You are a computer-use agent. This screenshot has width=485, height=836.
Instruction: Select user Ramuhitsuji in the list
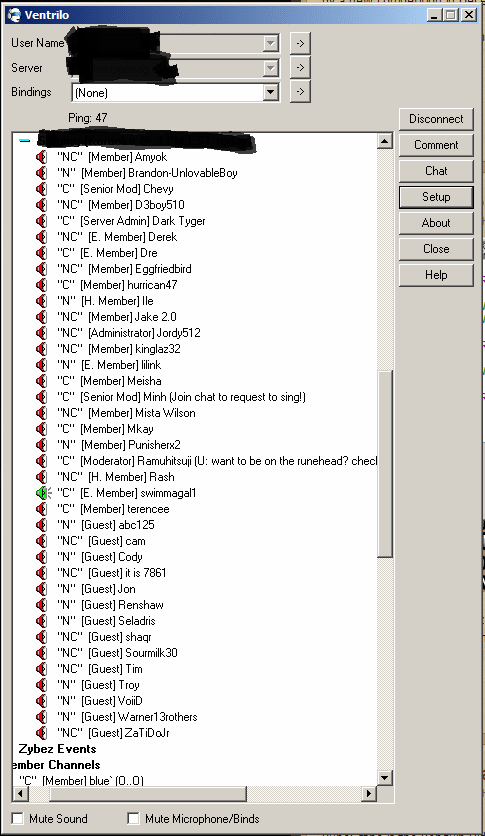click(x=217, y=461)
